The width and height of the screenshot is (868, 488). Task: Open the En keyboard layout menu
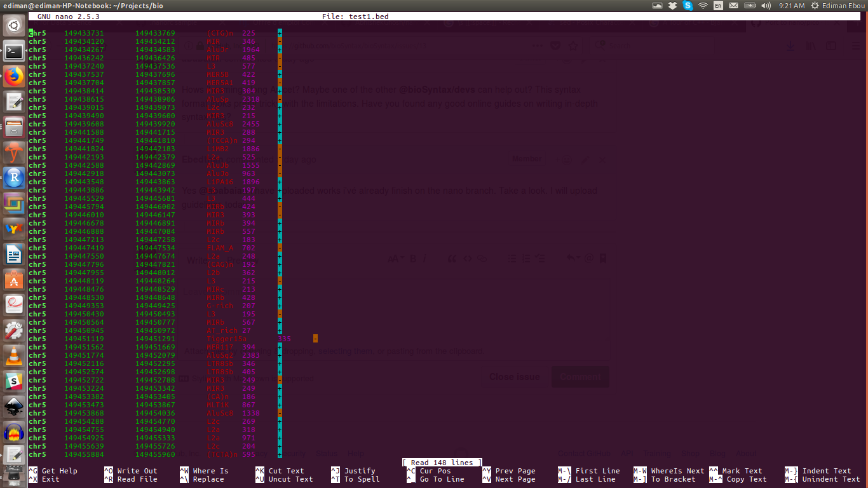pos(718,6)
